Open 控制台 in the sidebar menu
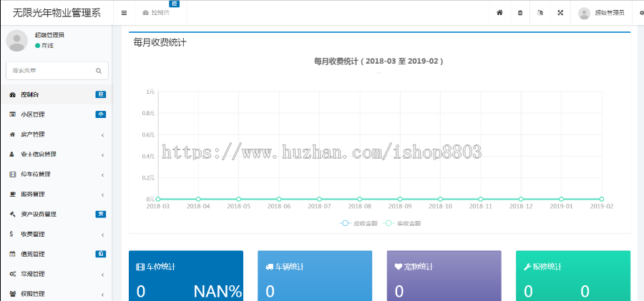644x301 pixels. tap(56, 95)
